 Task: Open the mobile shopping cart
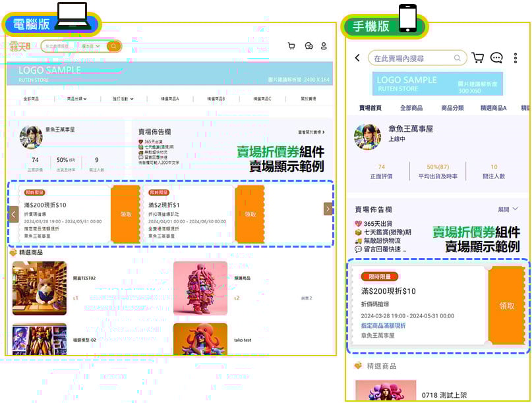tap(478, 58)
